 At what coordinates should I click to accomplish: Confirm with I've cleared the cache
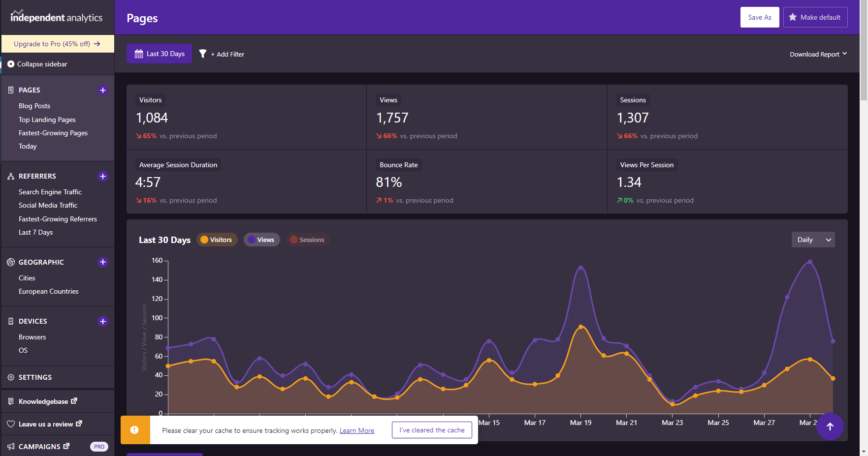click(x=432, y=430)
